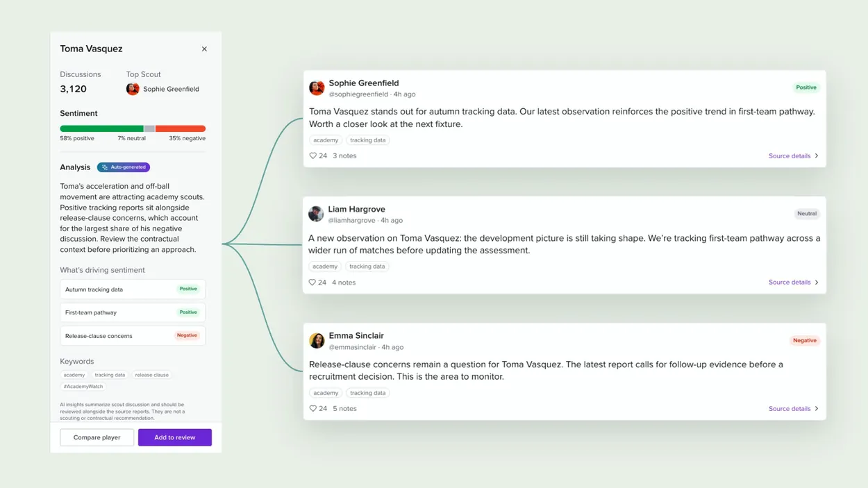Open Emma Sinclair's avatar
Screen dimensions: 868x488
(317, 340)
